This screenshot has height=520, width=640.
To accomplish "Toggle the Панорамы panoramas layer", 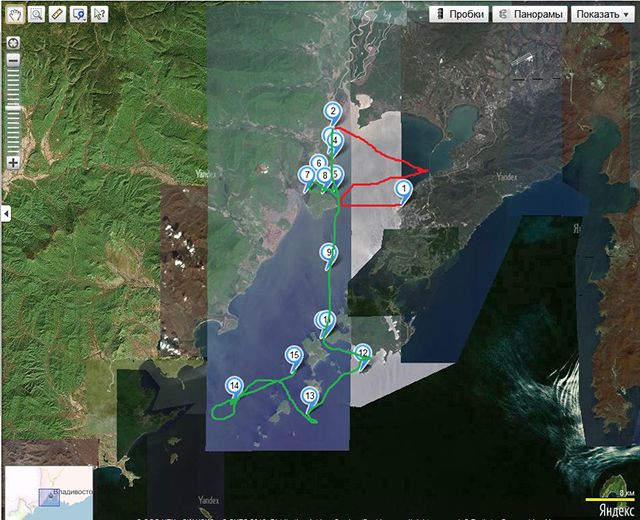I will (x=528, y=14).
